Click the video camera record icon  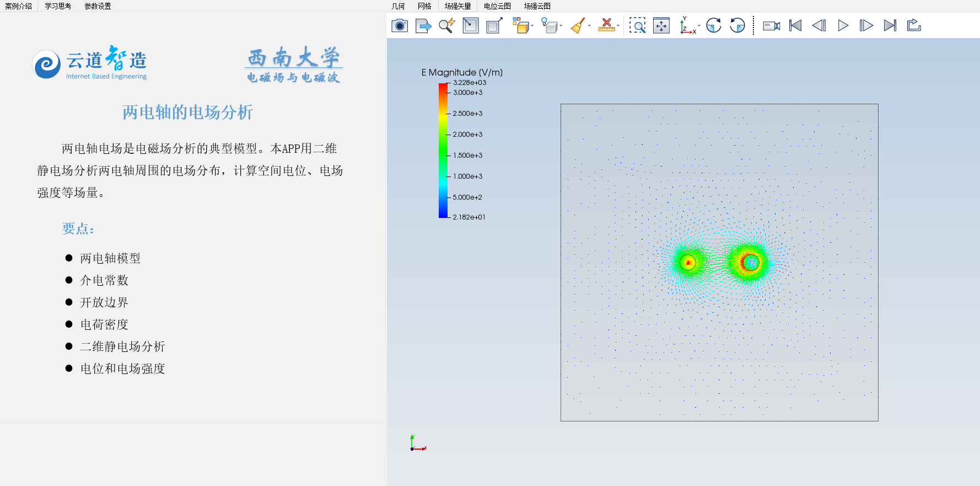click(x=772, y=25)
